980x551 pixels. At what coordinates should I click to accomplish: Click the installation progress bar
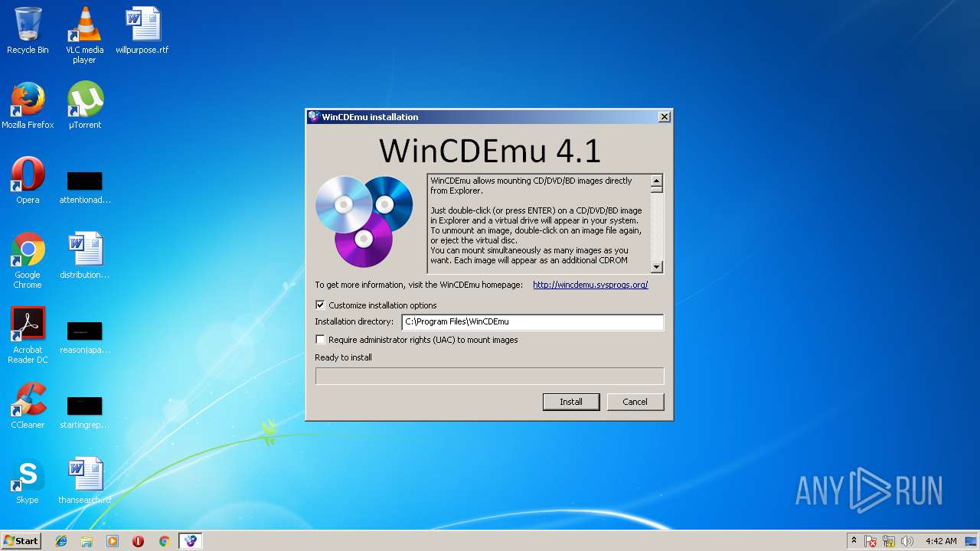pyautogui.click(x=489, y=376)
